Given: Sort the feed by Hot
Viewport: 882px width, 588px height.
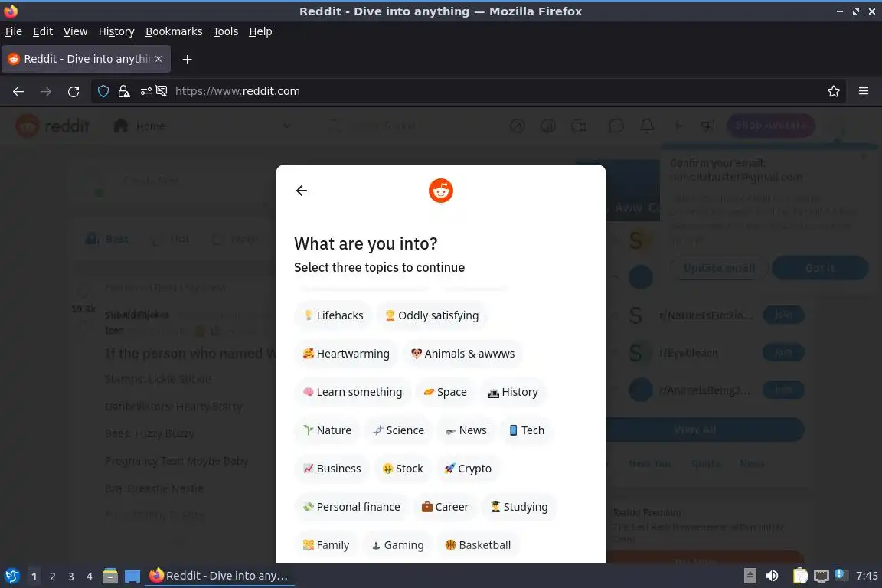Looking at the screenshot, I should tap(171, 239).
